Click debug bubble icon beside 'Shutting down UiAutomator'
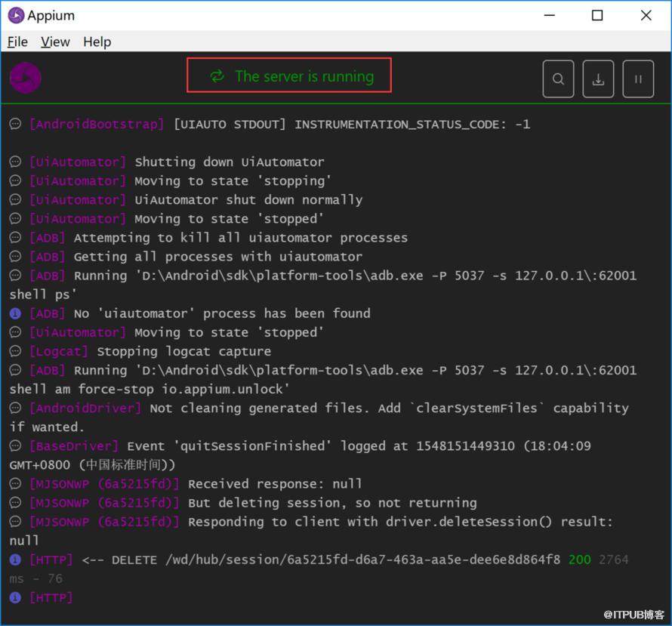The width and height of the screenshot is (672, 626). (x=15, y=162)
